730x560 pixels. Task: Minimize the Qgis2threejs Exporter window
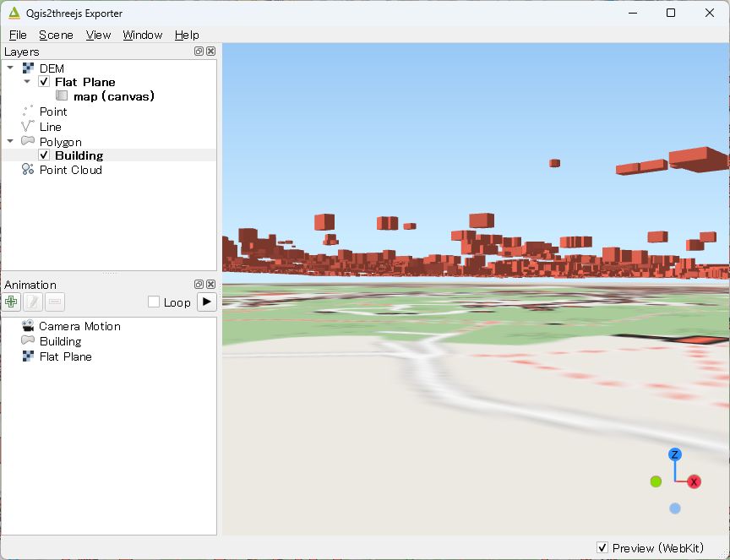click(632, 13)
